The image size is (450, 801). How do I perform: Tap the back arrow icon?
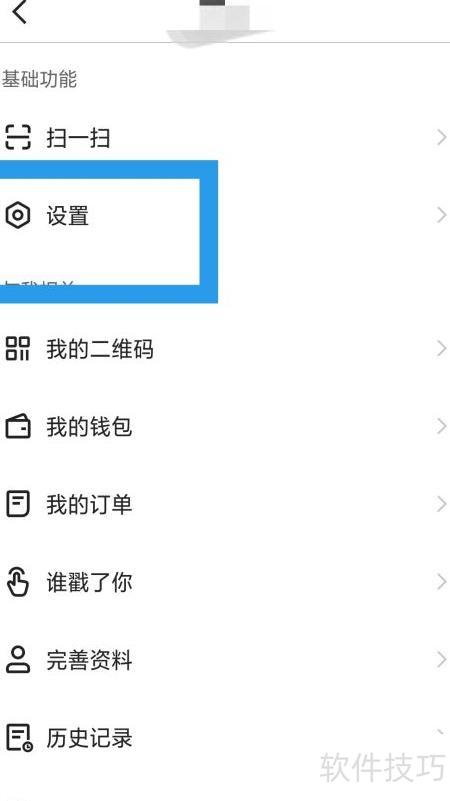click(19, 12)
